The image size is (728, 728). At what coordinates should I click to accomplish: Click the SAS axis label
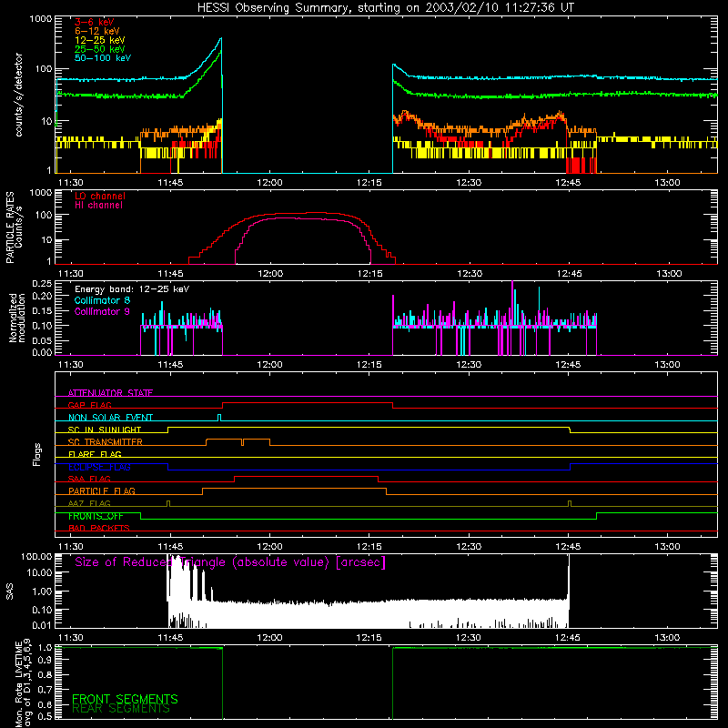(x=9, y=591)
